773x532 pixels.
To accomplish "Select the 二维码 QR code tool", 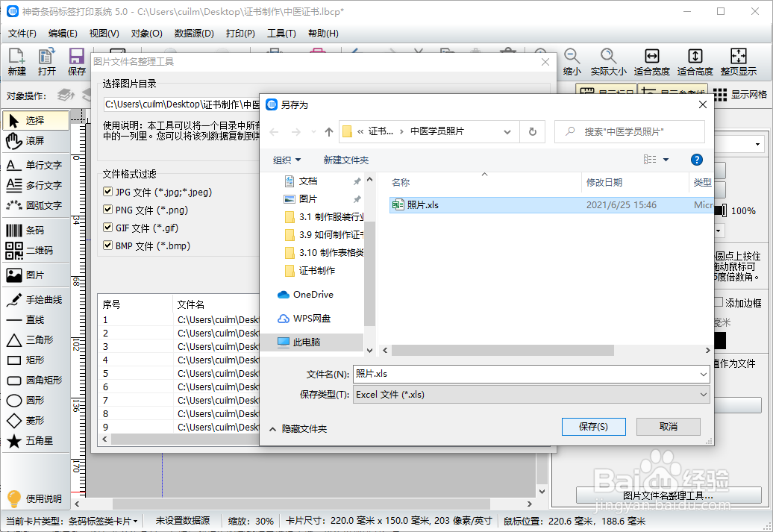I will pos(36,251).
